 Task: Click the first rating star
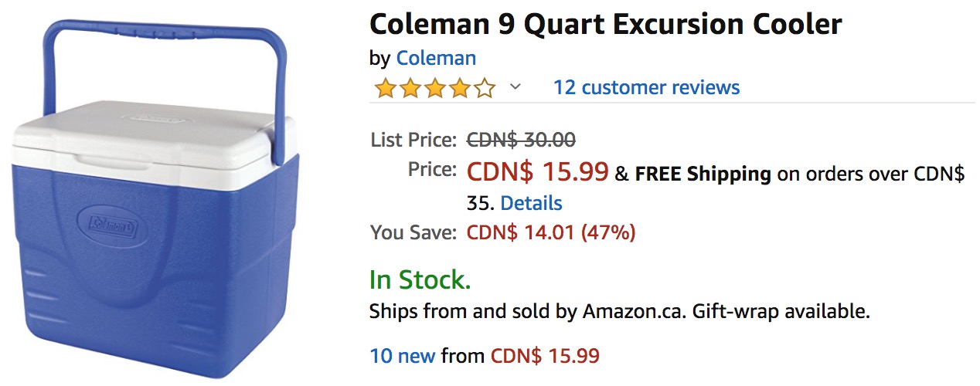pyautogui.click(x=385, y=88)
